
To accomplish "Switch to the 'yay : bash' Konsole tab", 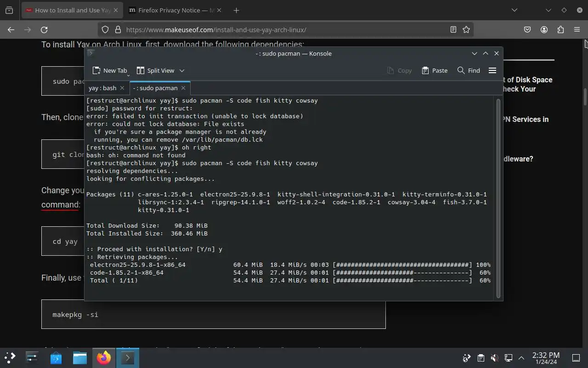I will click(x=102, y=88).
